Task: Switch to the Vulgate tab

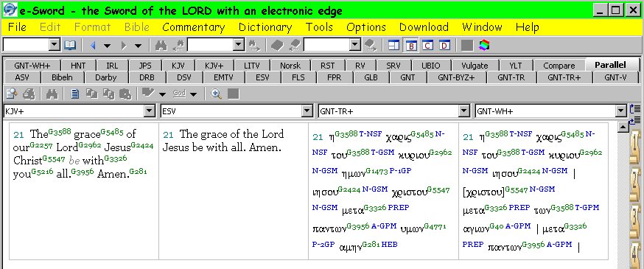Action: pyautogui.click(x=475, y=66)
